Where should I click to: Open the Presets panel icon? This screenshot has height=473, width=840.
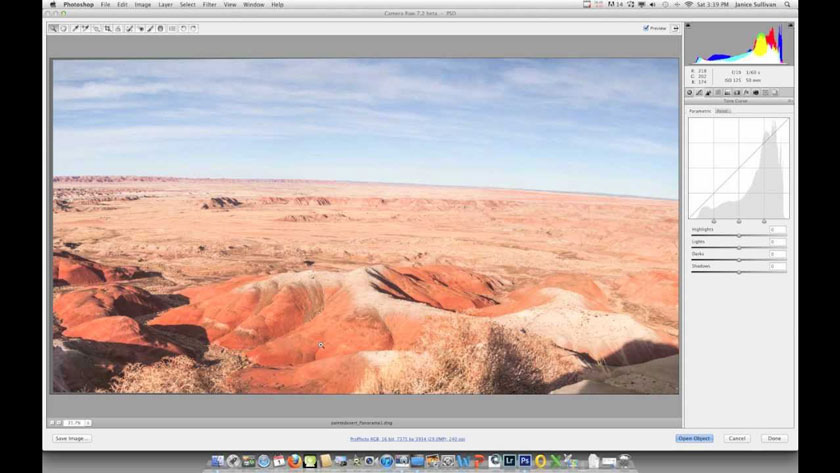click(766, 93)
